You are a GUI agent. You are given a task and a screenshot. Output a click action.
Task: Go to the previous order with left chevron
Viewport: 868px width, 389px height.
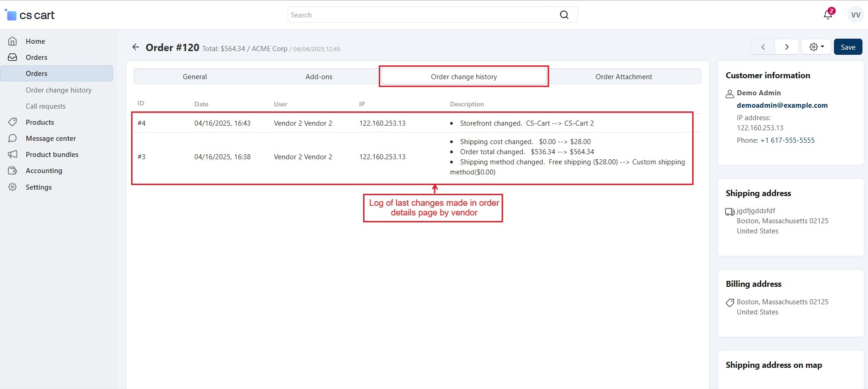click(763, 47)
